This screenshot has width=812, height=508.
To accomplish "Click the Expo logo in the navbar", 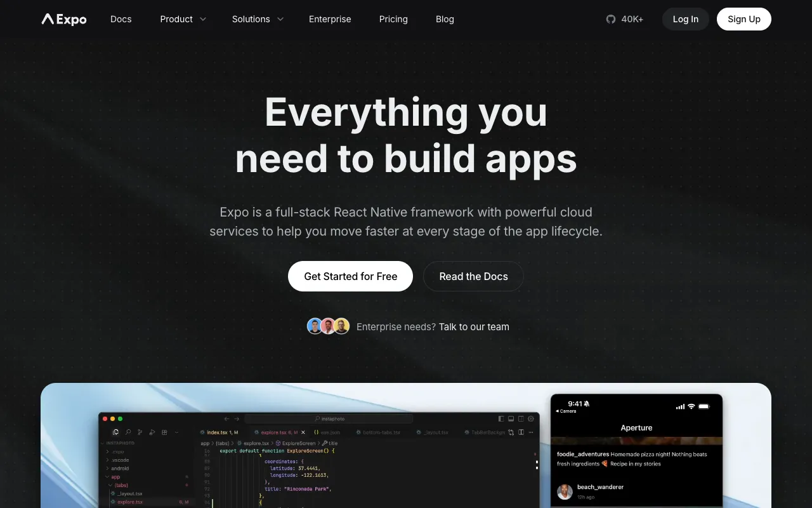I will coord(63,19).
